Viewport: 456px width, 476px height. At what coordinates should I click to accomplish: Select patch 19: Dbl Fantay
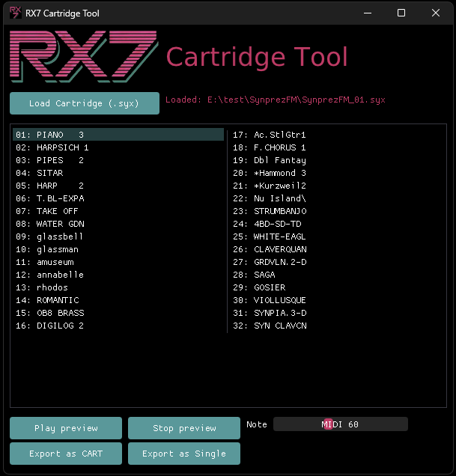pos(337,160)
